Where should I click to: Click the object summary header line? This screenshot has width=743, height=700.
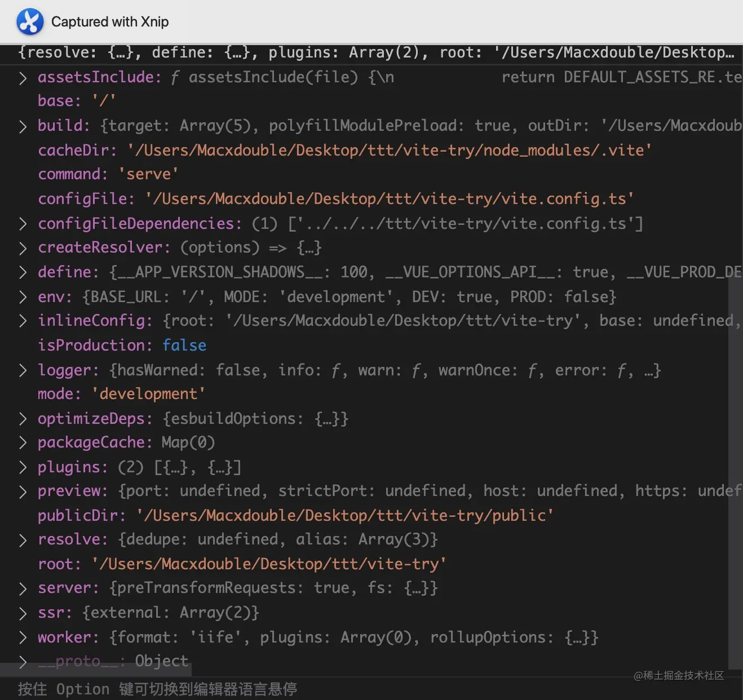376,52
